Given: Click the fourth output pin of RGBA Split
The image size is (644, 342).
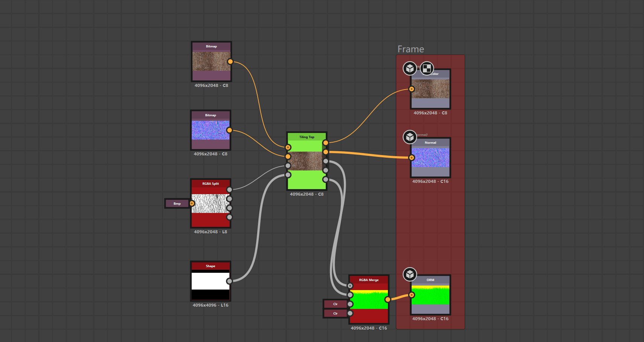Looking at the screenshot, I should [229, 217].
